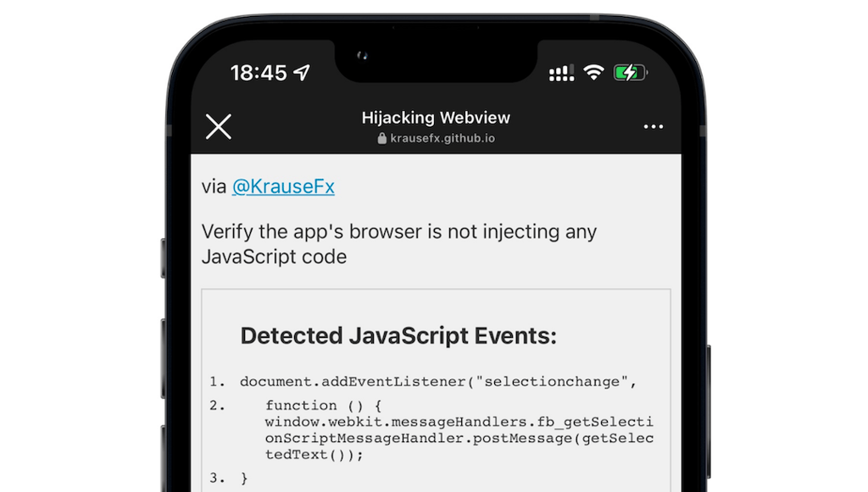Tap the Wi-Fi status icon
868x492 pixels.
[x=594, y=72]
